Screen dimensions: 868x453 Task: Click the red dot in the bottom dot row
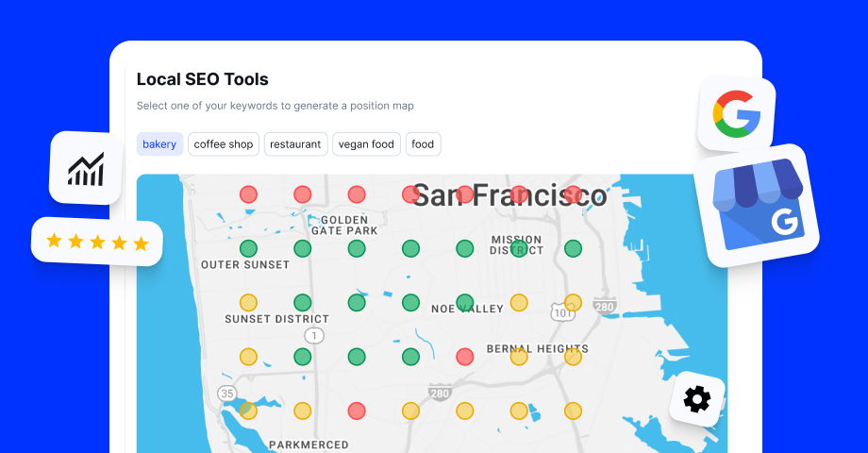click(357, 411)
